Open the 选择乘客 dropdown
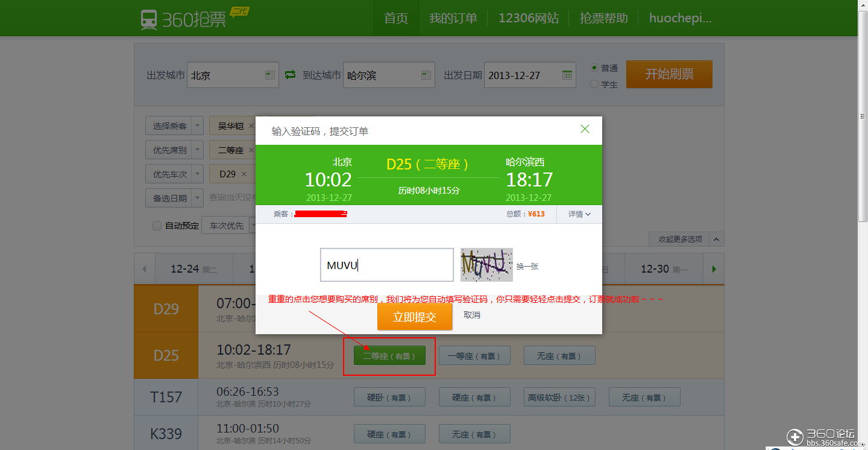Image resolution: width=868 pixels, height=450 pixels. click(x=174, y=126)
